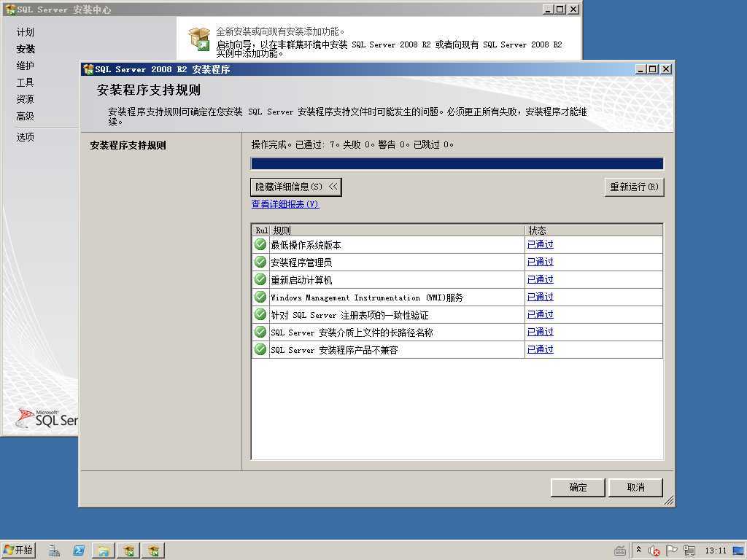Viewport: 747px width, 560px height.
Task: Select 工具 in Installation Center sidebar
Action: click(26, 82)
